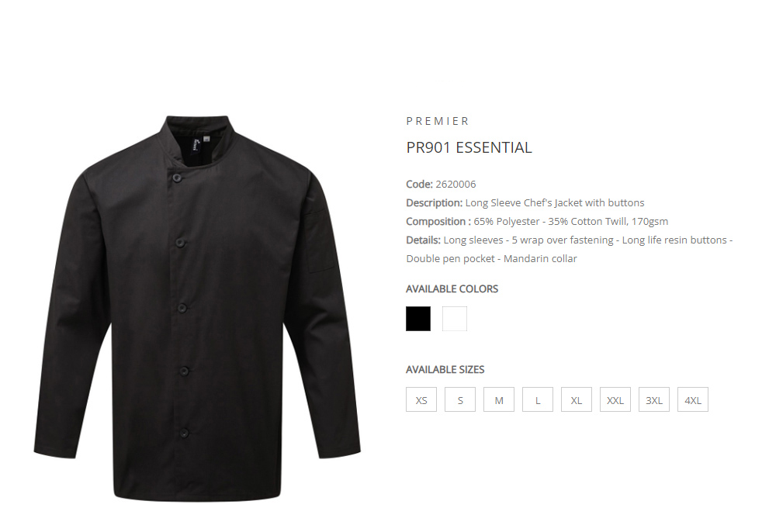Click the Description text line

pos(525,203)
